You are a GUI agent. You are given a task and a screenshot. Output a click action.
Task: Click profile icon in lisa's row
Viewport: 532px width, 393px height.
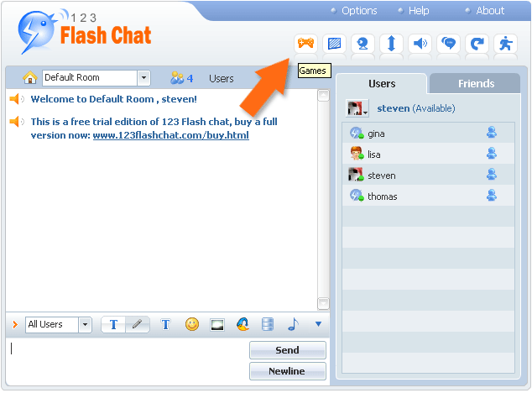[x=491, y=154]
